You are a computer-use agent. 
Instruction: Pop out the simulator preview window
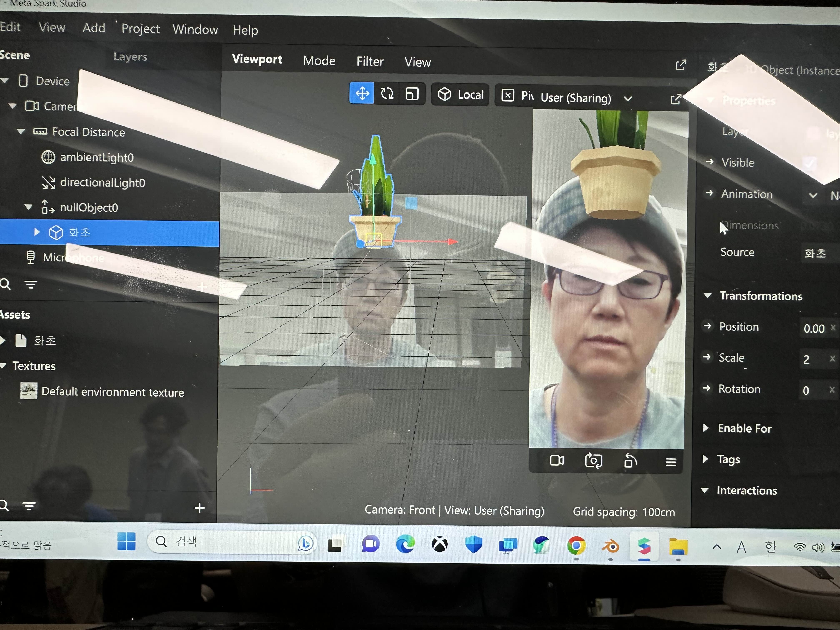[x=676, y=99]
